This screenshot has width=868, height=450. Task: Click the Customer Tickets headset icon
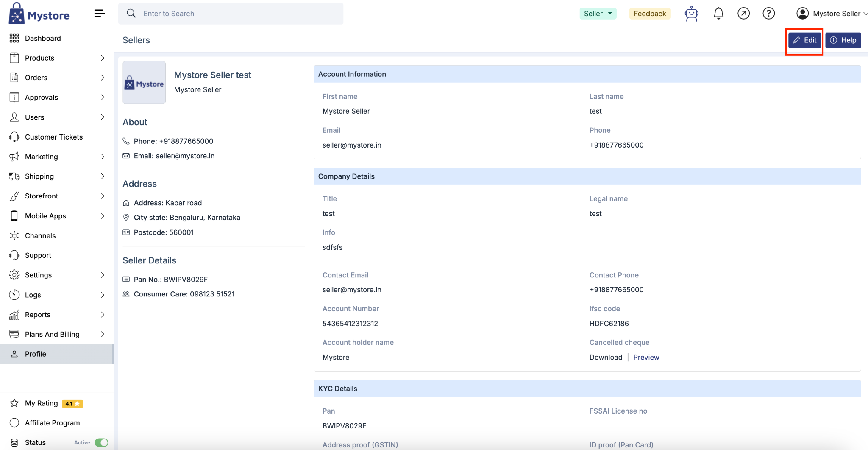pyautogui.click(x=14, y=137)
